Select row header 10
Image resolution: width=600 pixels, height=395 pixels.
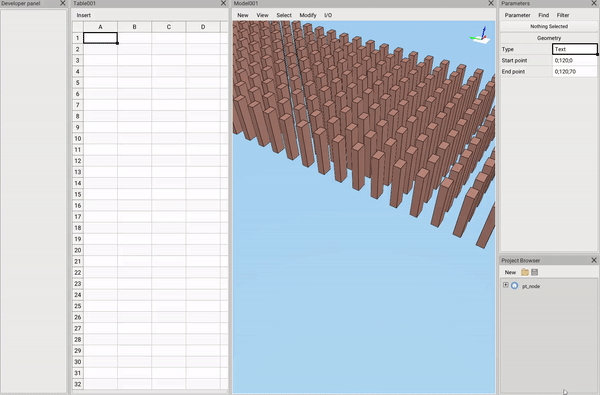pos(78,139)
